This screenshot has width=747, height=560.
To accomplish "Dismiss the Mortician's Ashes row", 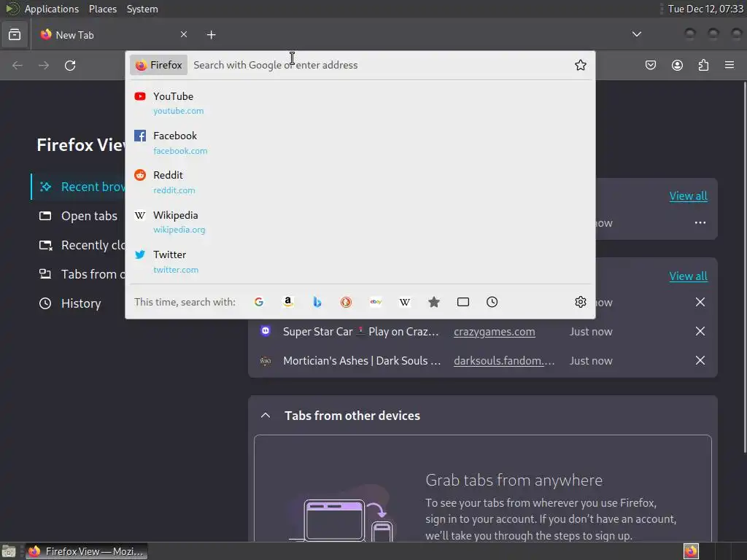I will pyautogui.click(x=700, y=360).
